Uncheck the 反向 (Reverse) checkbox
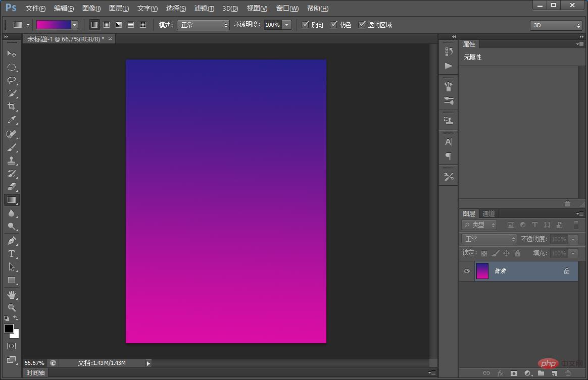This screenshot has height=380, width=588. click(x=305, y=25)
